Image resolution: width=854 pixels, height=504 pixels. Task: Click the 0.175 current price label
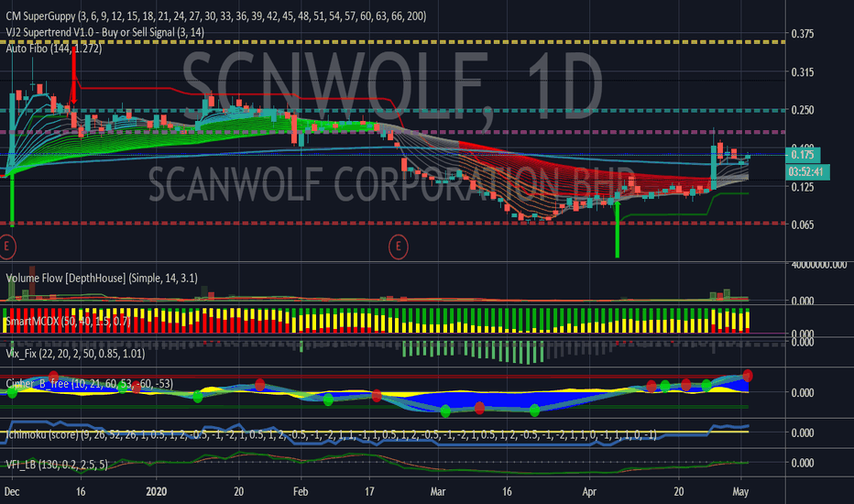point(803,155)
